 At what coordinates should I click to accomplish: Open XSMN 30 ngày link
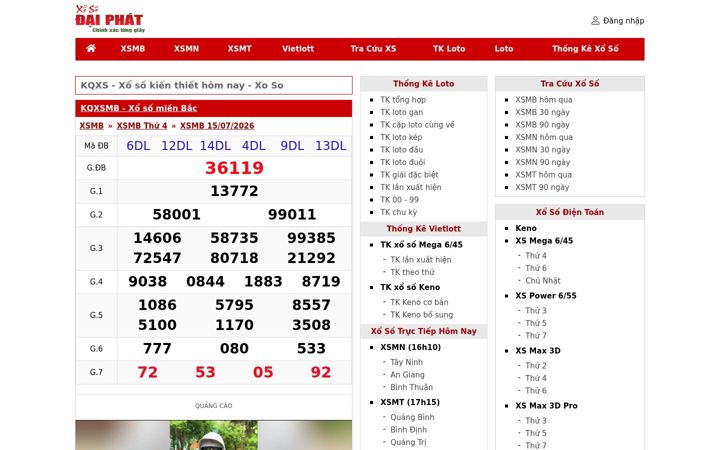pyautogui.click(x=543, y=150)
